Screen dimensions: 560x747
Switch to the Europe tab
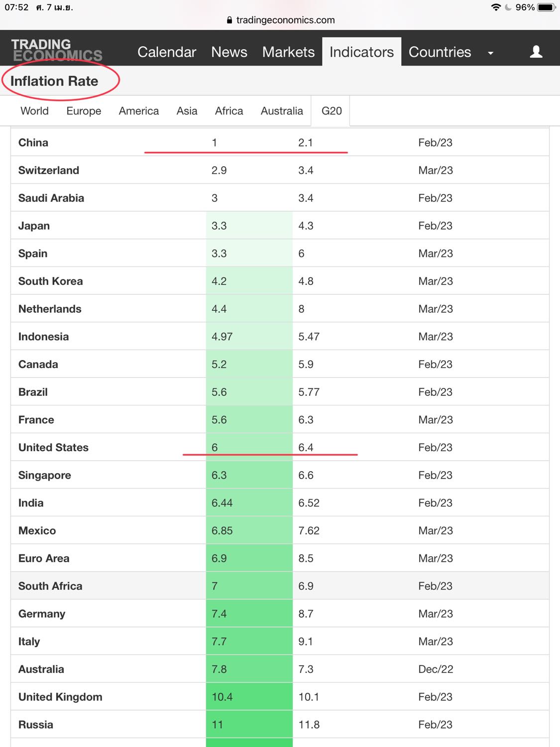point(84,111)
